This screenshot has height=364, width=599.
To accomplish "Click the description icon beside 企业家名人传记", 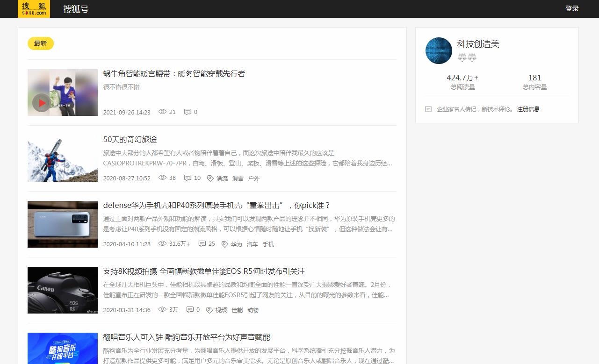I will [428, 109].
